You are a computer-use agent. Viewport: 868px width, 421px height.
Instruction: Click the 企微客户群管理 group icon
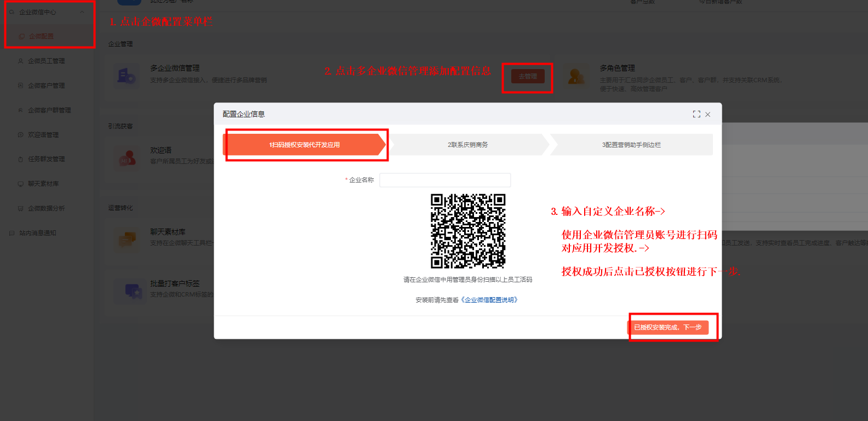(21, 110)
